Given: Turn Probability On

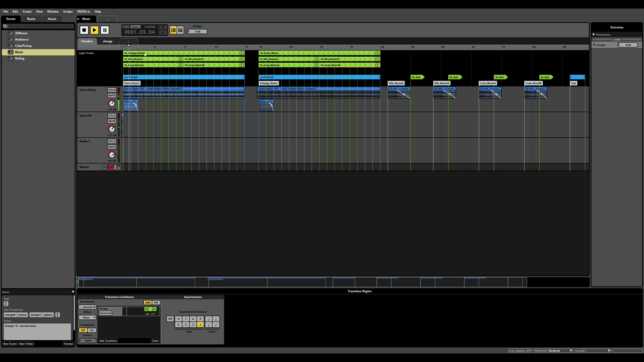Looking at the screenshot, I should pyautogui.click(x=92, y=330).
